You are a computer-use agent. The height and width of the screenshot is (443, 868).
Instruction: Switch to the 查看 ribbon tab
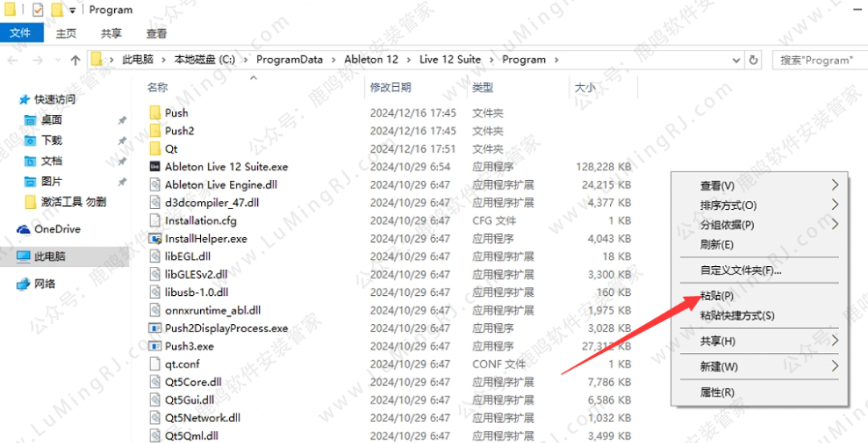pyautogui.click(x=156, y=33)
